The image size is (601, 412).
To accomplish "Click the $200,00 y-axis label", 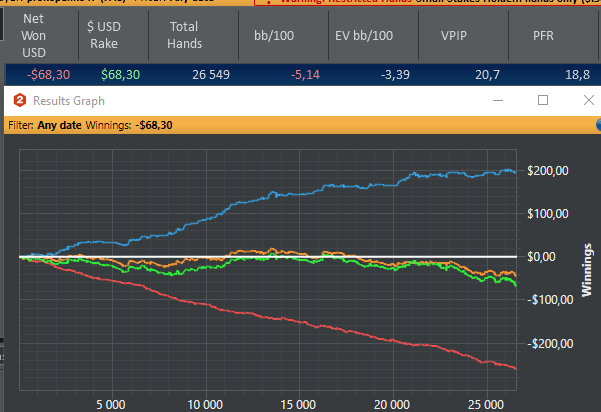I will click(x=548, y=171).
